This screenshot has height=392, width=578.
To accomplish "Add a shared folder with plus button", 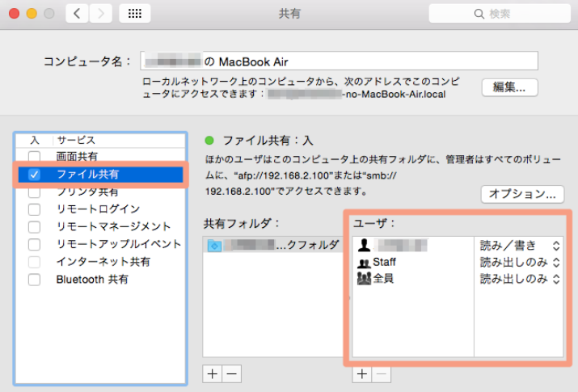I will coord(213,374).
